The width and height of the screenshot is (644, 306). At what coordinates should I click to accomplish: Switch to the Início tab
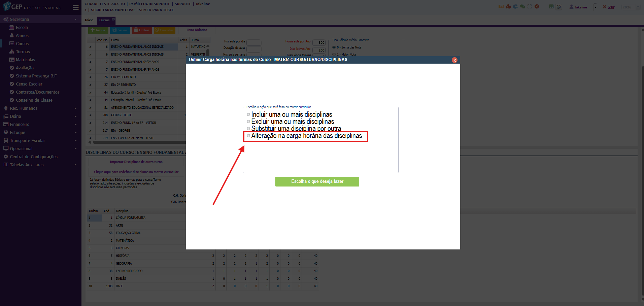tap(89, 20)
